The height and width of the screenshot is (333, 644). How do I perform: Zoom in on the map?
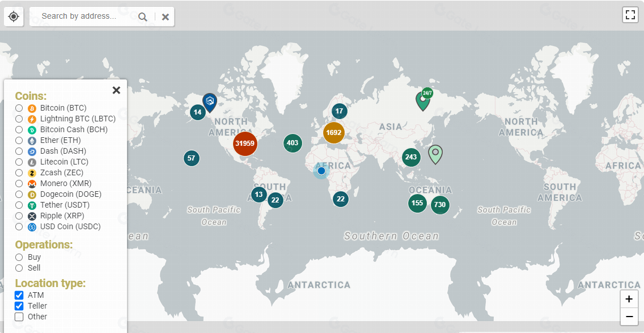(x=629, y=300)
